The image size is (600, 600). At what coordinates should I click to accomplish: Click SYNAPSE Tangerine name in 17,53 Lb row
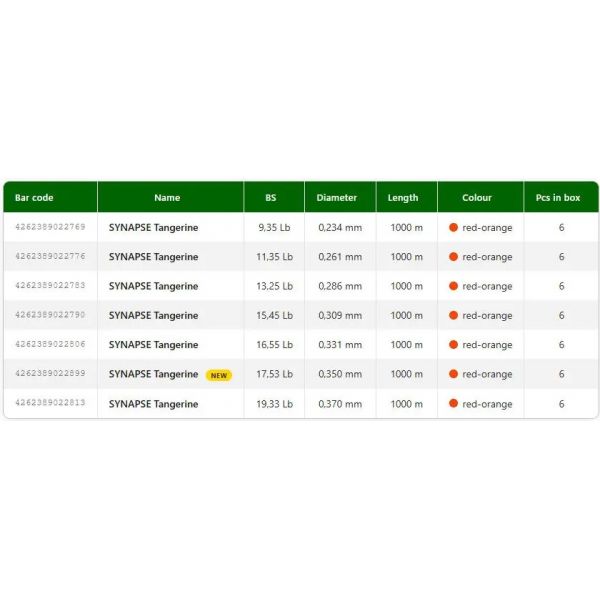pyautogui.click(x=153, y=374)
